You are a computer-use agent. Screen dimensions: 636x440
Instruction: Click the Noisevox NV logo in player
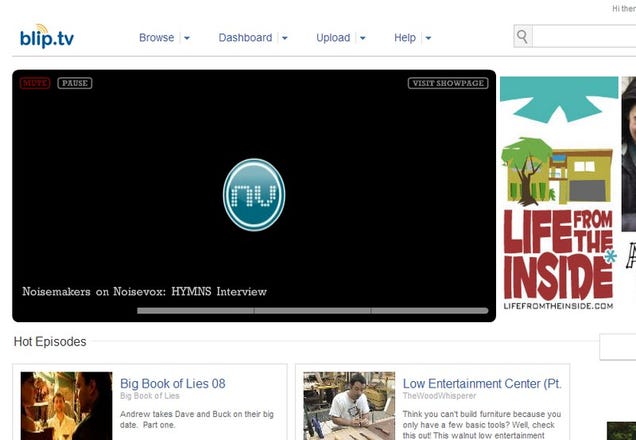tap(254, 195)
